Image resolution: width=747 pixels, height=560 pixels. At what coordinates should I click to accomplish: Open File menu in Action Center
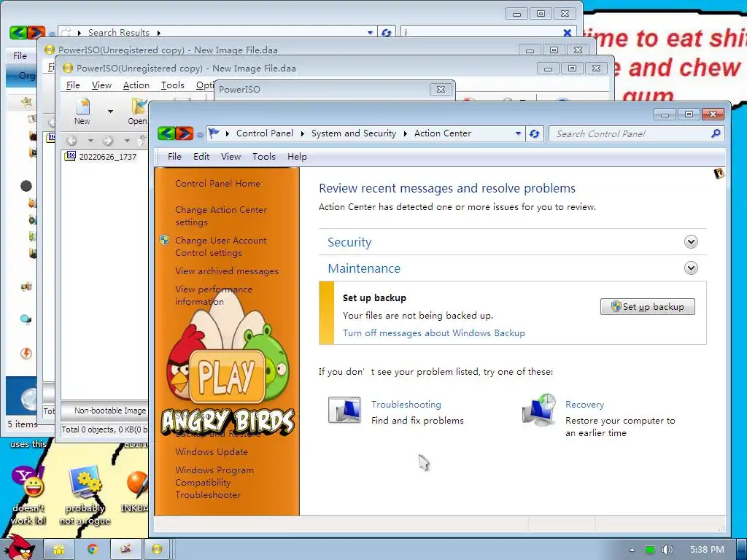pyautogui.click(x=174, y=156)
